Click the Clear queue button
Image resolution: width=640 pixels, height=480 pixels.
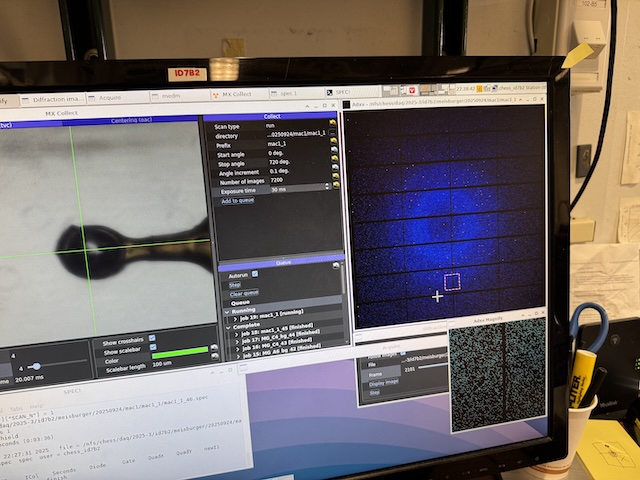(244, 293)
